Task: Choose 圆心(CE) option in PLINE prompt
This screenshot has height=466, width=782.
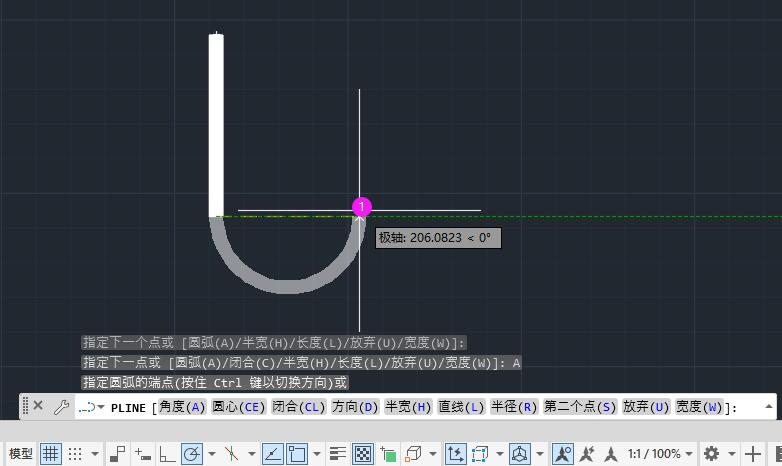Action: 239,407
